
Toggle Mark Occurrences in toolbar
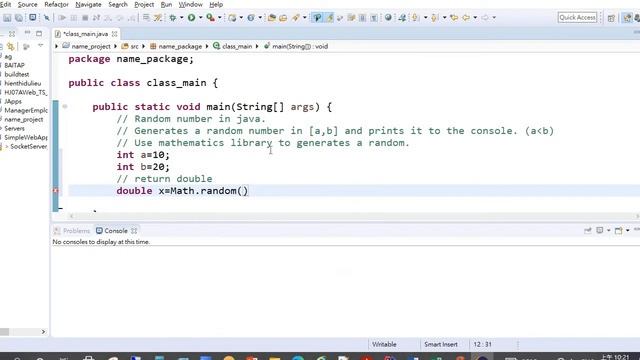coord(329,18)
